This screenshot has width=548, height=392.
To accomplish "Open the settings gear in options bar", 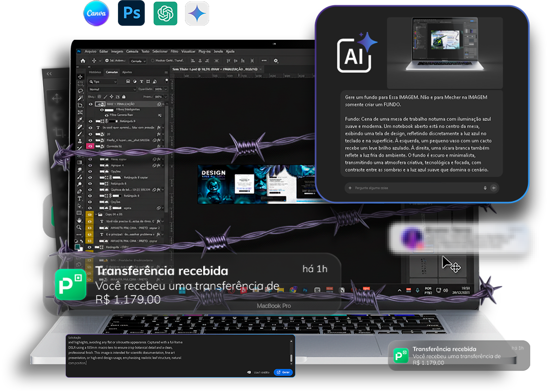I will pos(276,61).
